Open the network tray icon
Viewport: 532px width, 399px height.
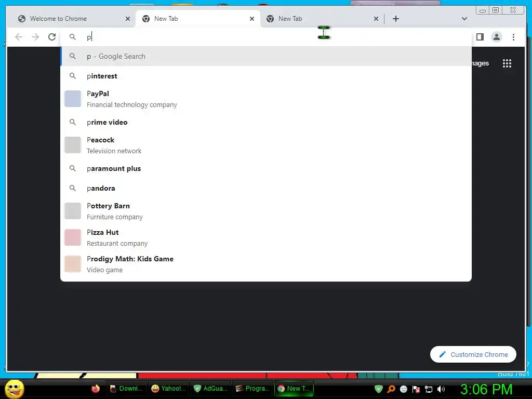pos(429,389)
